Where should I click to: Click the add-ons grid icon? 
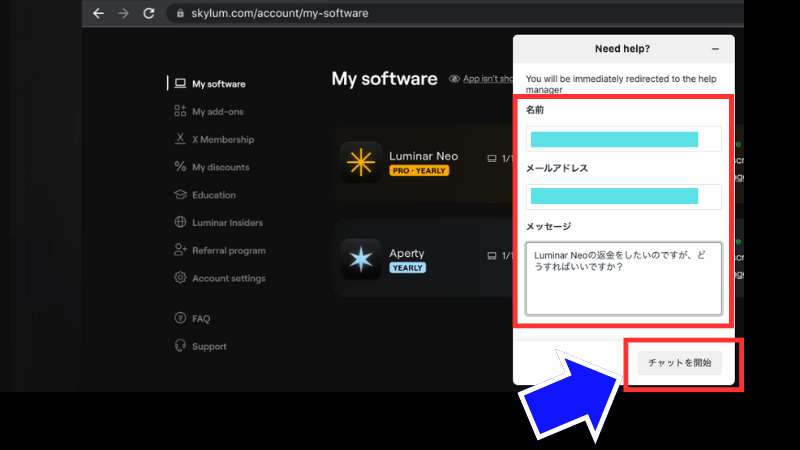(180, 111)
